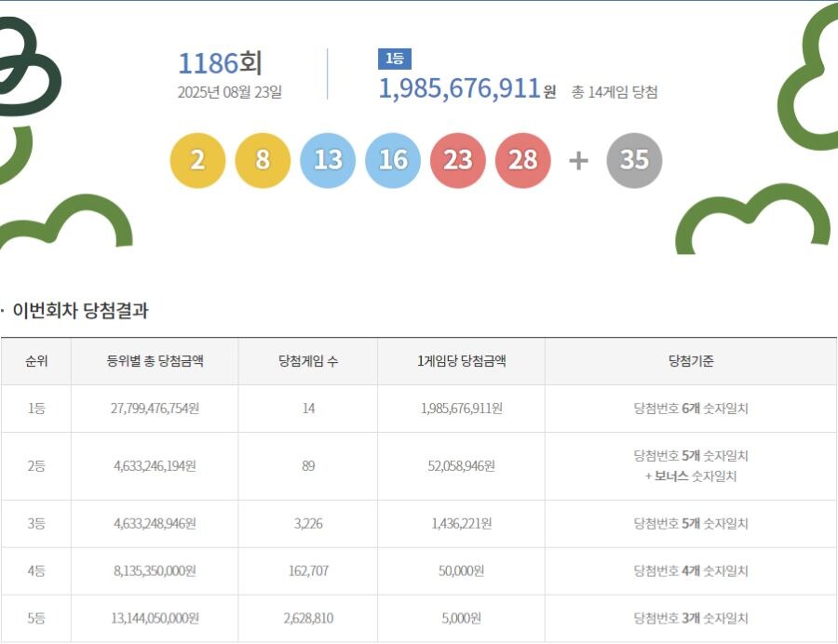838x644 pixels.
Task: Select the 1등 row in the results table
Action: point(419,407)
